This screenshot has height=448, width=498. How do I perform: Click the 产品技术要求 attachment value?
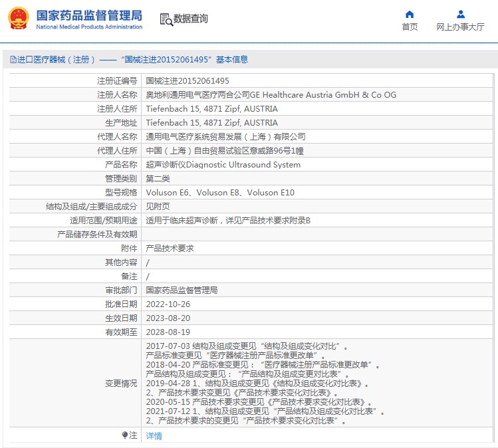(x=170, y=248)
